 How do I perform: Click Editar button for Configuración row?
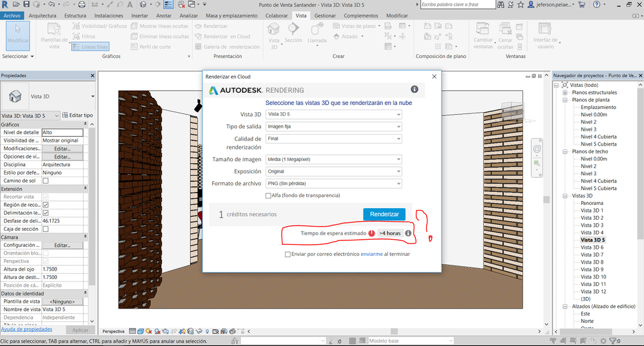63,245
